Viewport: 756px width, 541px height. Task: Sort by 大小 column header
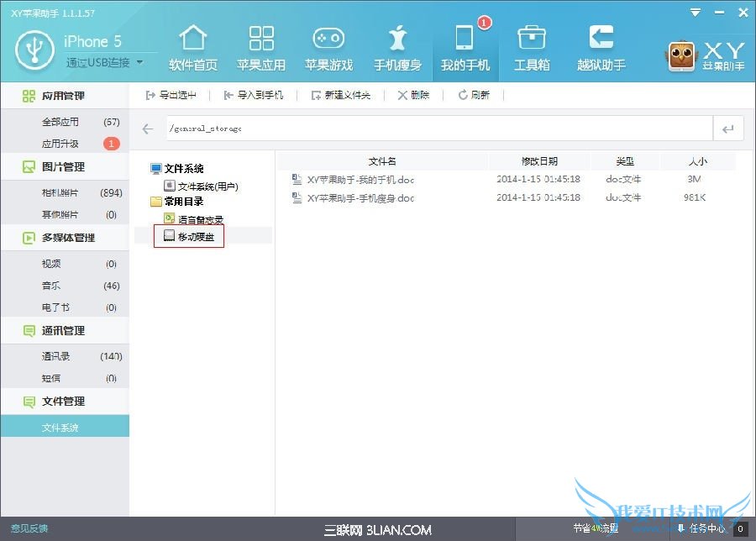coord(698,161)
